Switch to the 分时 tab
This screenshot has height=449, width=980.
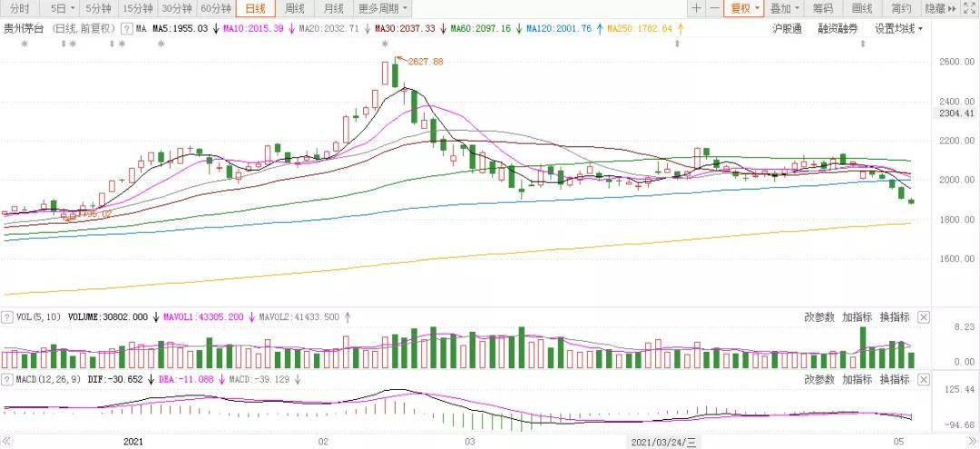point(20,9)
